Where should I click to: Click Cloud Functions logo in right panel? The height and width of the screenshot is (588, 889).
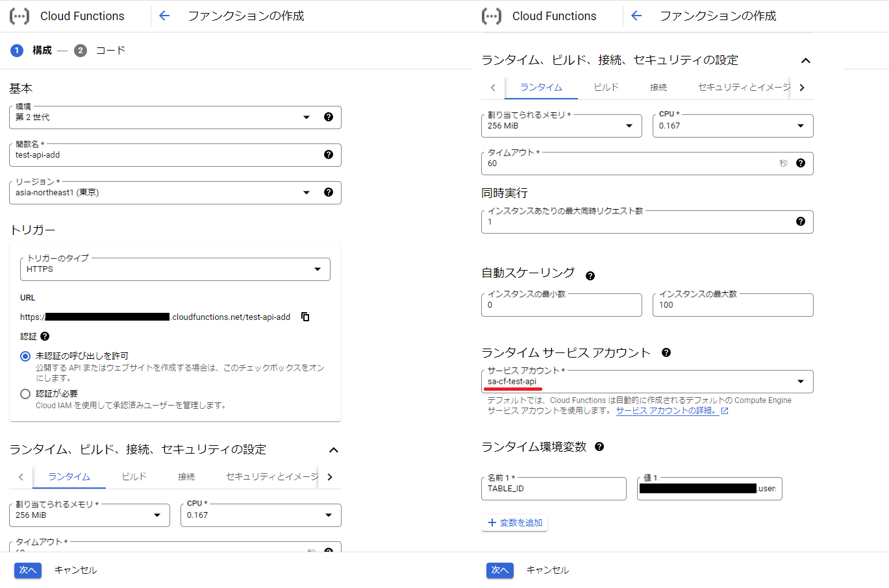tap(492, 16)
